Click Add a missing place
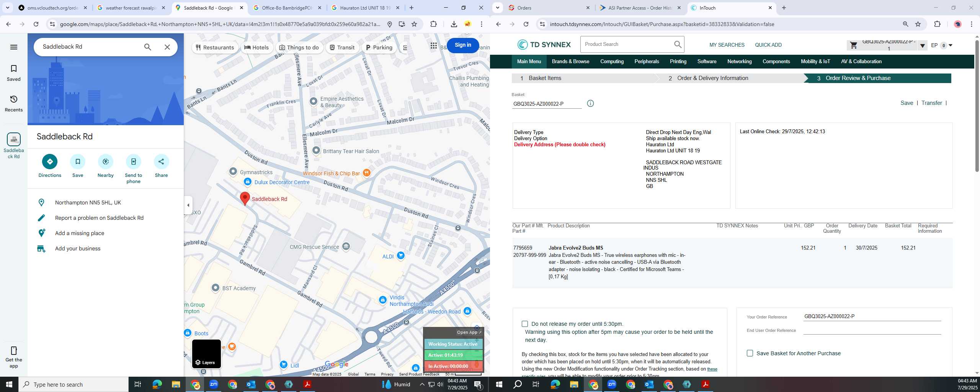The image size is (980, 392). click(x=80, y=233)
